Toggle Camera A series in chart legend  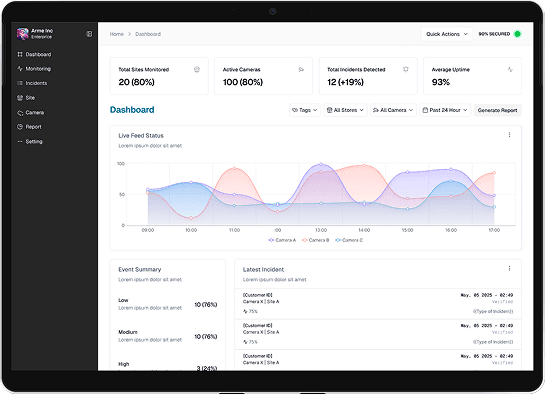point(282,240)
